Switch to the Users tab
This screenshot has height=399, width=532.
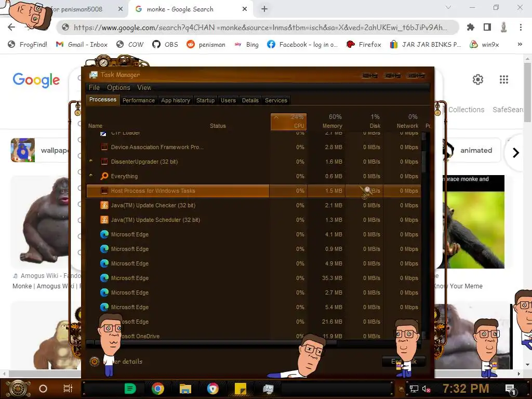pos(228,100)
